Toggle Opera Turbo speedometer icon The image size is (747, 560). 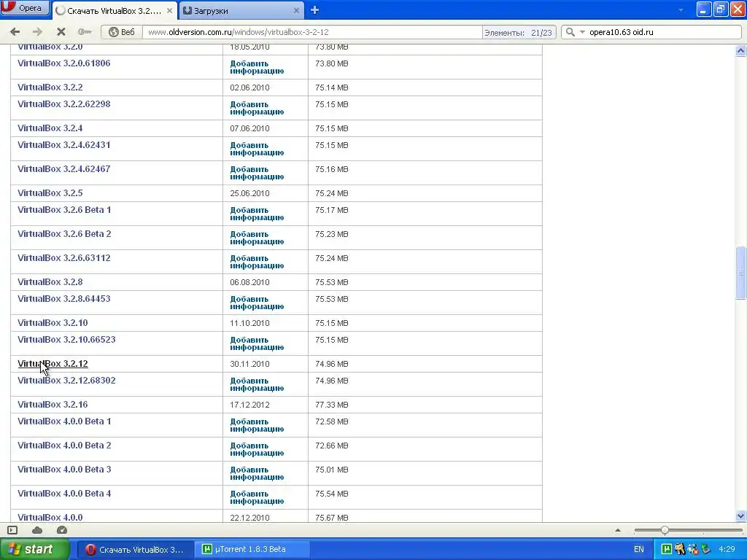(62, 530)
